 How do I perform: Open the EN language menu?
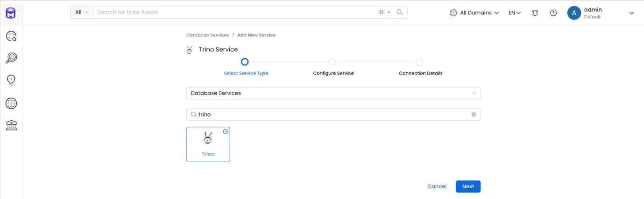(x=515, y=13)
